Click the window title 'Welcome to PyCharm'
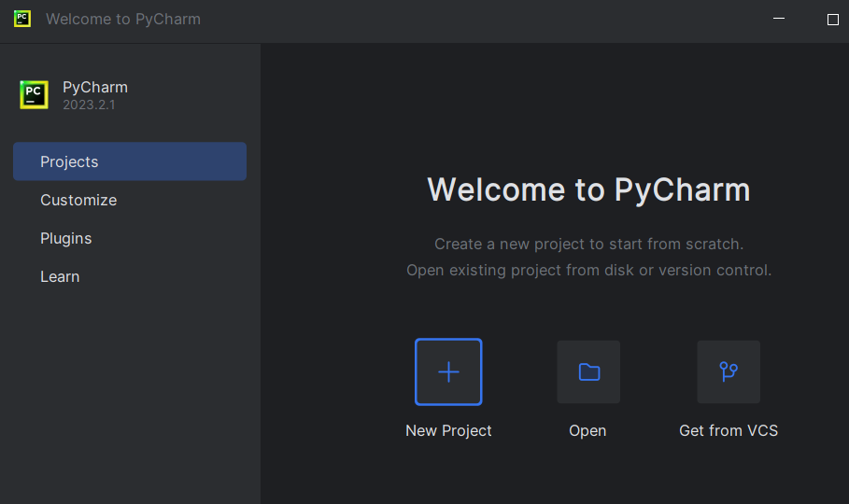Image resolution: width=849 pixels, height=504 pixels. point(123,19)
